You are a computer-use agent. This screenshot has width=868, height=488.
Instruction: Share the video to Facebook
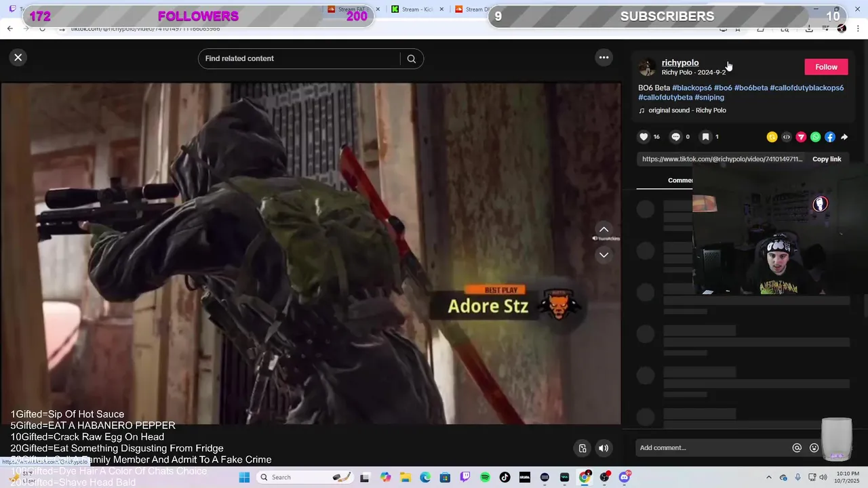click(829, 137)
